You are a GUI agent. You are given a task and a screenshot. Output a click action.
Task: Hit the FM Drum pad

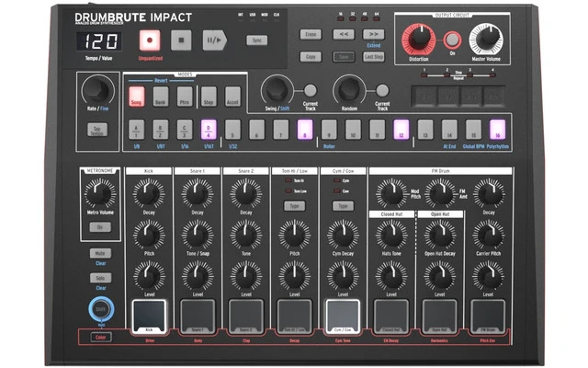pyautogui.click(x=488, y=316)
